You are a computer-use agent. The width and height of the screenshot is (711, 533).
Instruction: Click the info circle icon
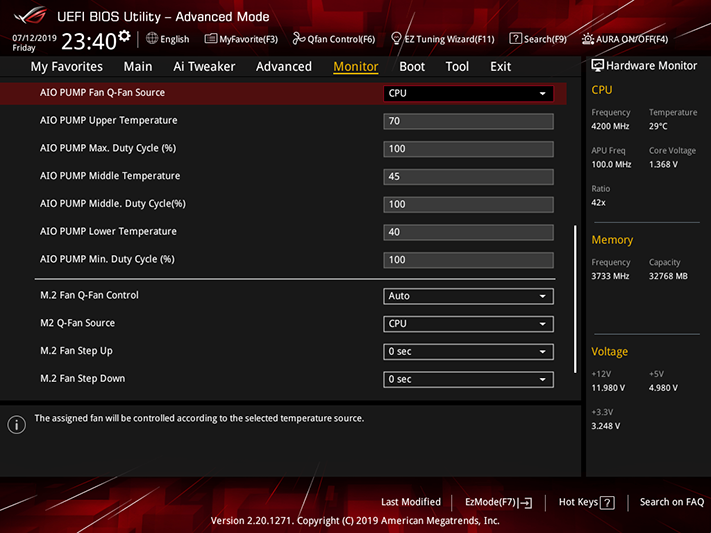(17, 425)
